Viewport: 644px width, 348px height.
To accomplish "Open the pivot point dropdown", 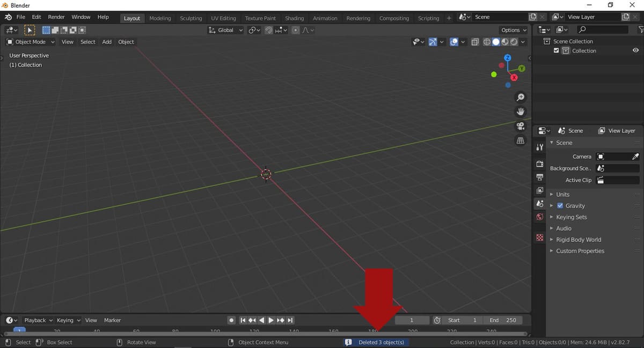I will pos(254,30).
